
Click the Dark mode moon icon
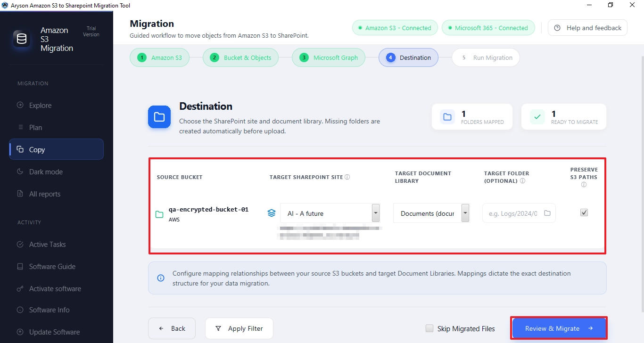point(20,171)
